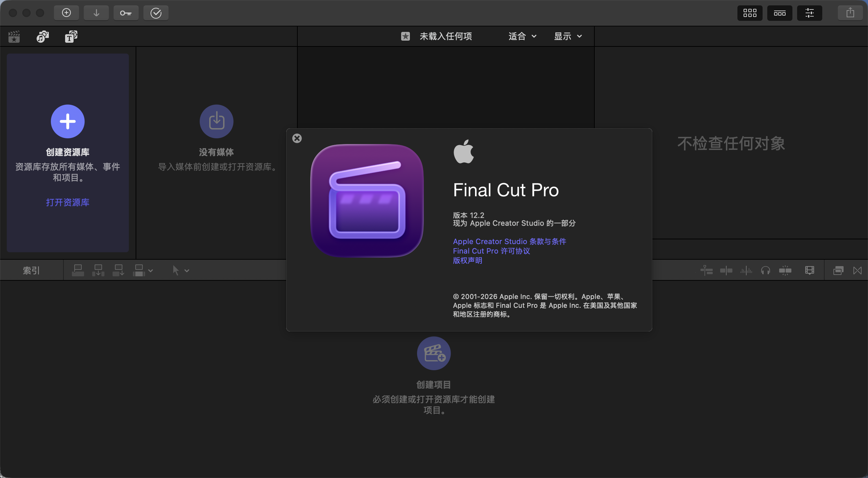Toggle the timeline panel visibility
The image size is (868, 478).
(780, 13)
